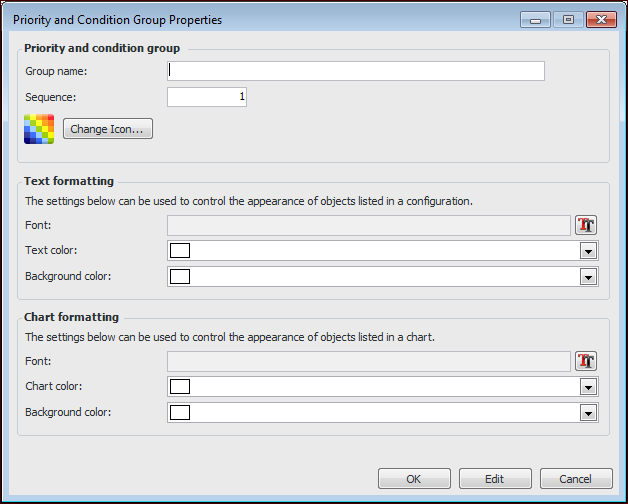Screen dimensions: 628x504
Task: Click the Text formatting Font field
Action: 368,225
